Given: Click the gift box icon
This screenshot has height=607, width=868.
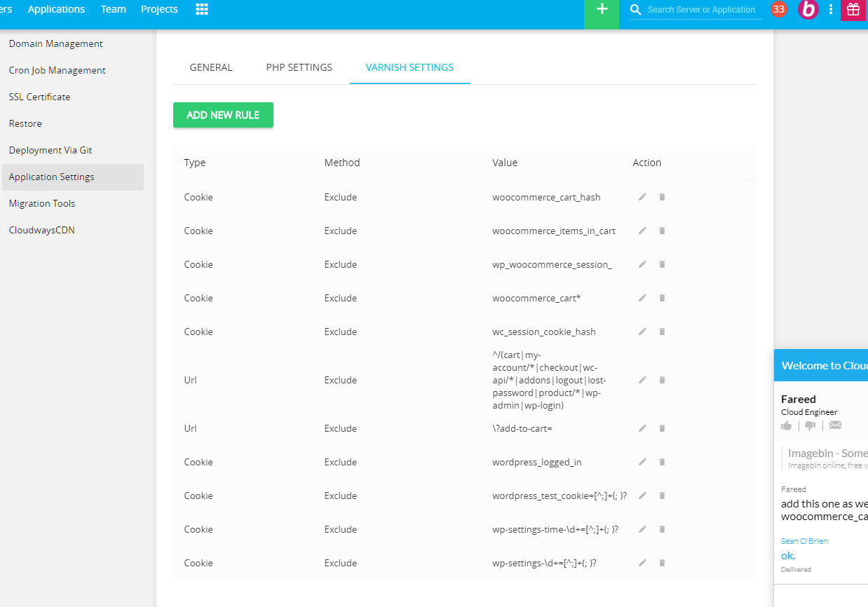Looking at the screenshot, I should [853, 10].
